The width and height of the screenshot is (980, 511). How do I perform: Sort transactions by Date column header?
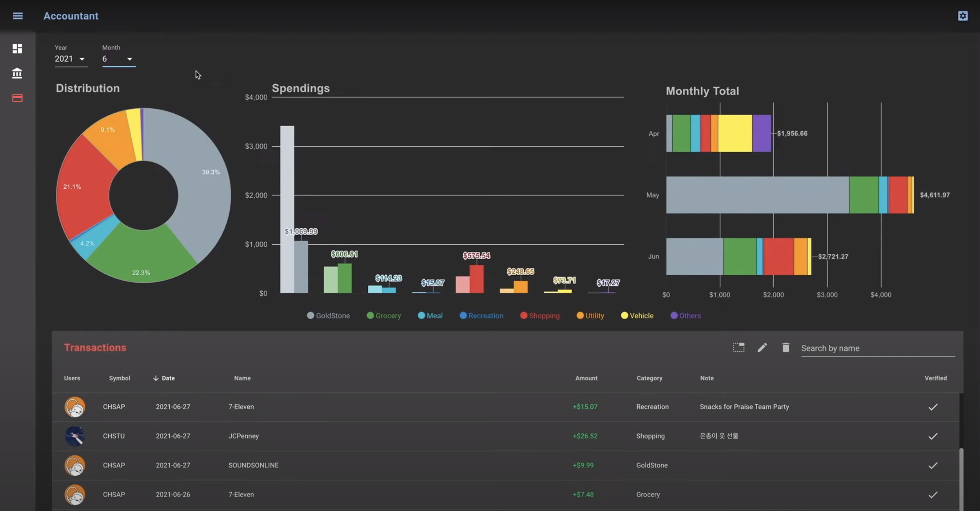pyautogui.click(x=168, y=378)
